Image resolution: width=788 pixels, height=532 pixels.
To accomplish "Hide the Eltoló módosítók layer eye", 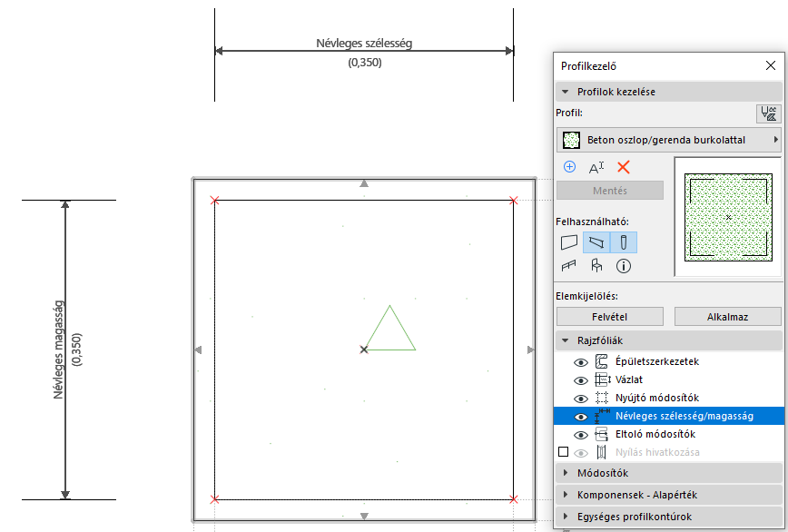I will (581, 435).
